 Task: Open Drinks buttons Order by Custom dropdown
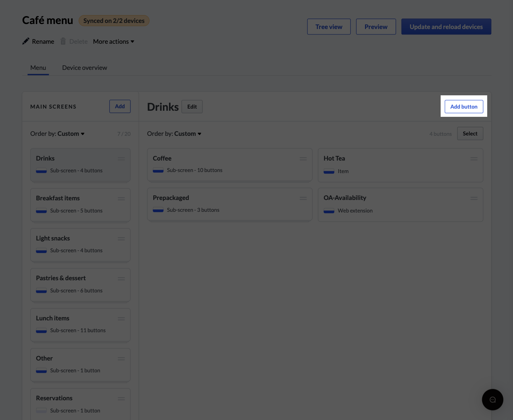[x=174, y=134]
